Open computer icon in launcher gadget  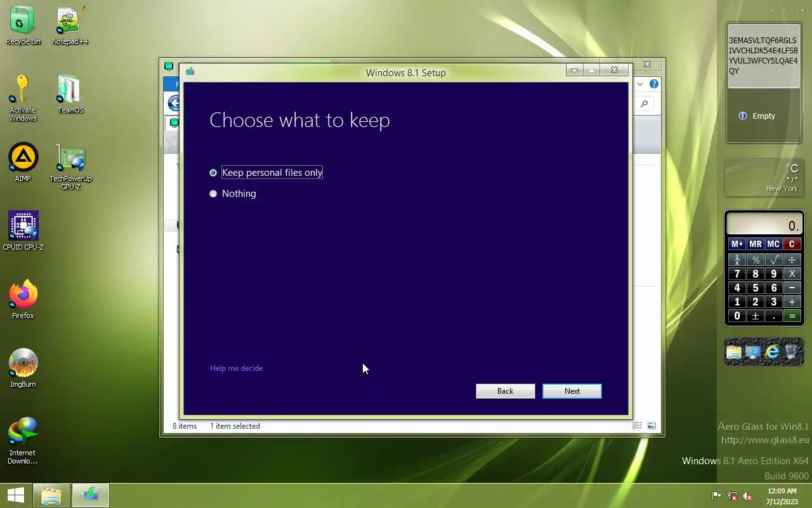coord(753,352)
